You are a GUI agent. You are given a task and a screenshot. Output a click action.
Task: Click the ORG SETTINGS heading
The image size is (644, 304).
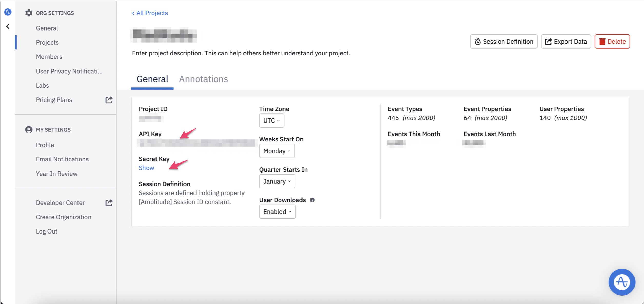click(55, 13)
